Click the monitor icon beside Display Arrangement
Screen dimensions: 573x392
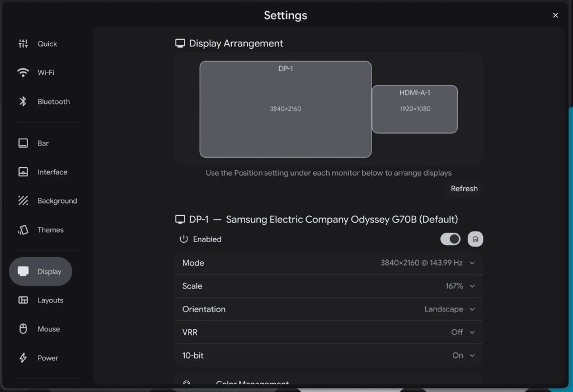180,44
